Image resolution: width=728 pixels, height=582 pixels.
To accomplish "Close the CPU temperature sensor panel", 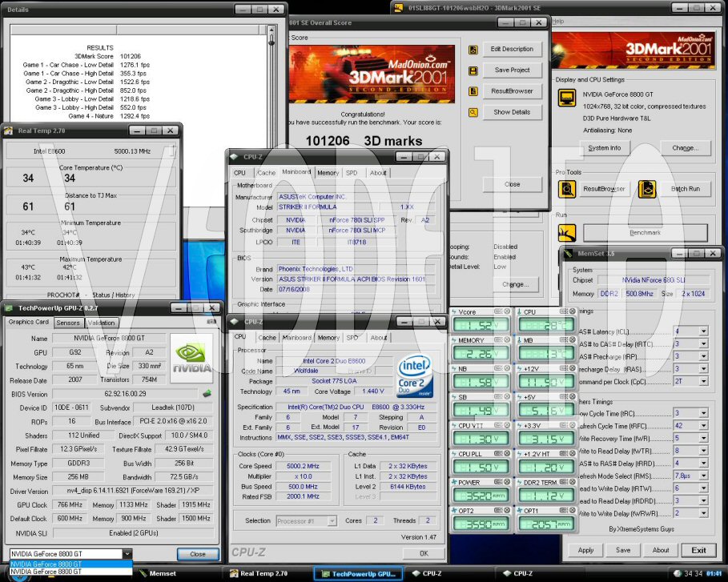I will [x=573, y=311].
